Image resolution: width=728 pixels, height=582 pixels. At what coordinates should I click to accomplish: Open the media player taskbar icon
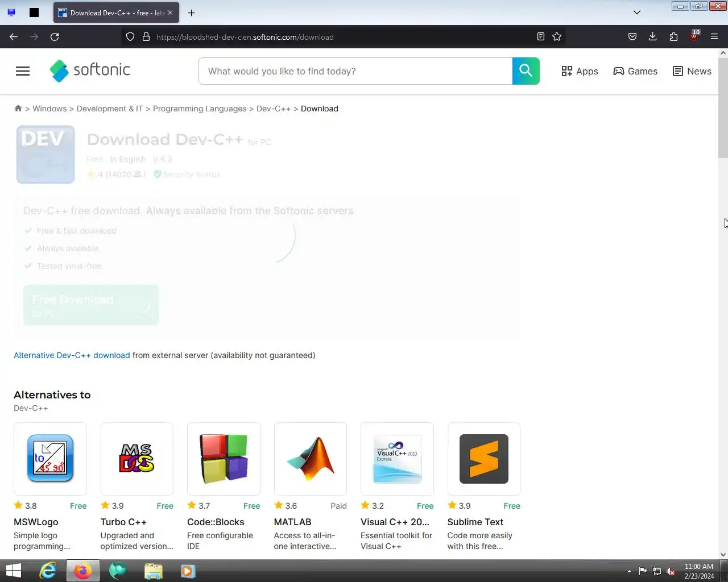pos(188,571)
